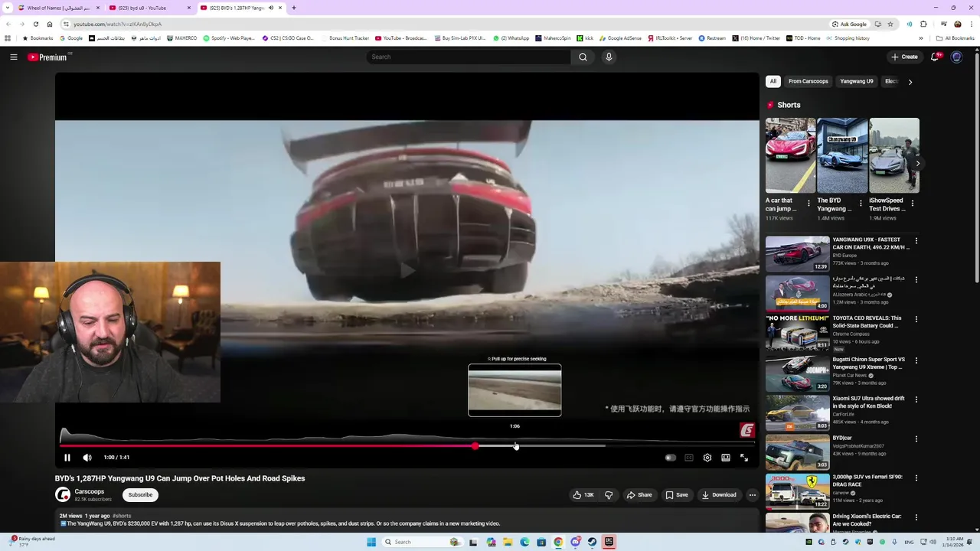Toggle subtitles closed captions button
Image resolution: width=980 pixels, height=551 pixels.
coord(689,458)
